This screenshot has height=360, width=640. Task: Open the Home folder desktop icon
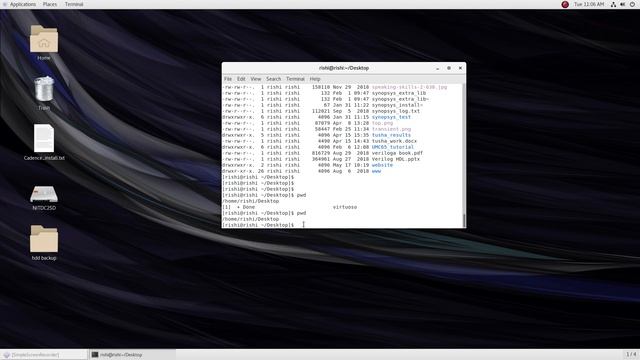pos(44,39)
